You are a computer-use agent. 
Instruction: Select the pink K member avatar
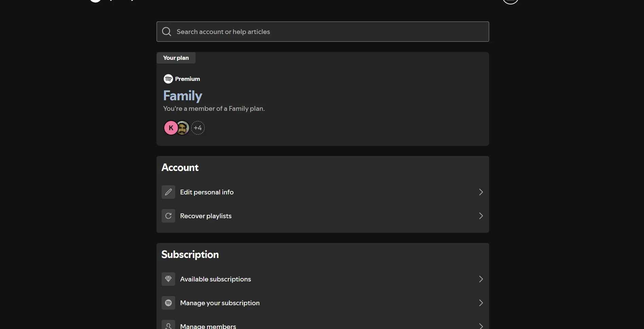[x=171, y=128]
